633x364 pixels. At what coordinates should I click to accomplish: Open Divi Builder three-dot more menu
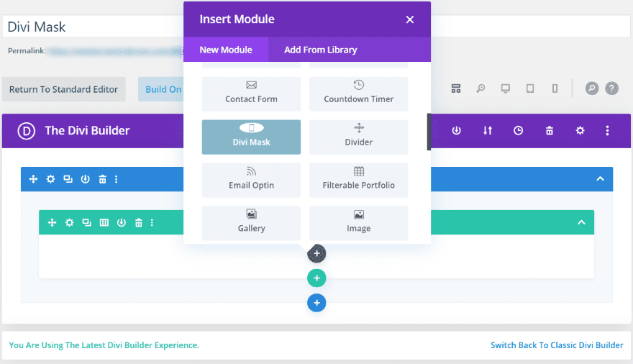[607, 130]
